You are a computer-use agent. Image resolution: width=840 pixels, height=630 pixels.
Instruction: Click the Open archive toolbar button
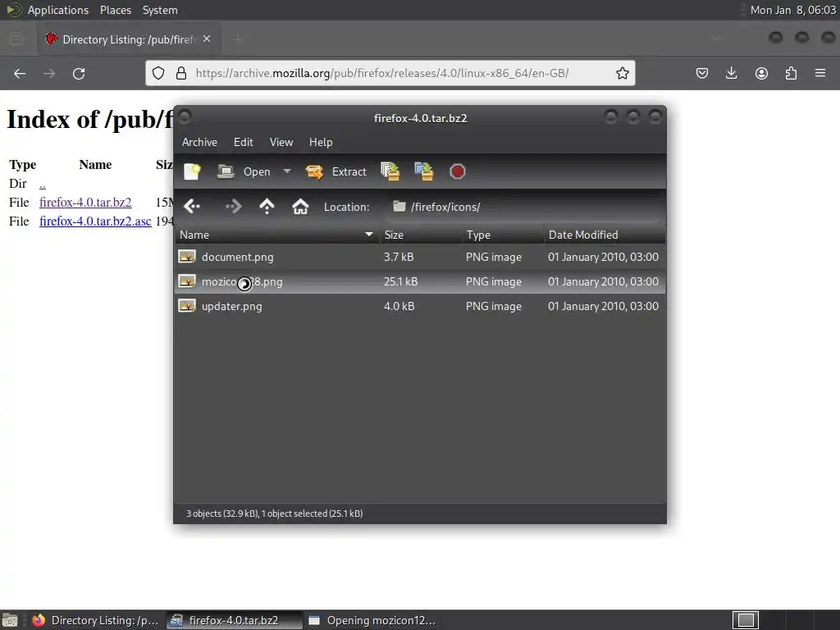tap(244, 171)
